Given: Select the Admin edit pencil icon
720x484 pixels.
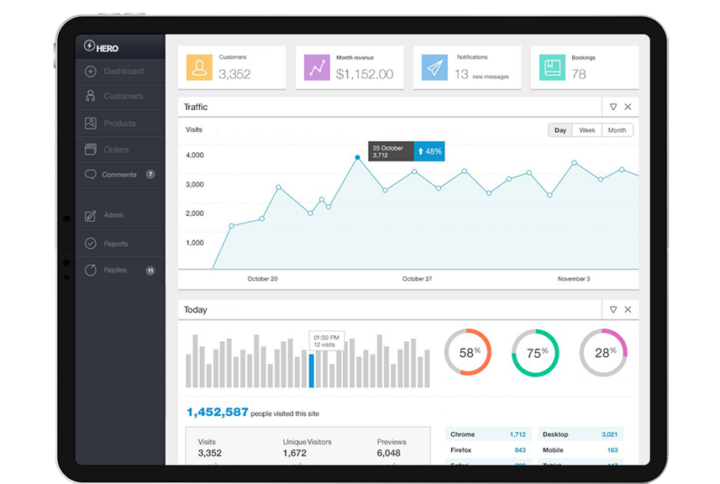Looking at the screenshot, I should click(90, 215).
